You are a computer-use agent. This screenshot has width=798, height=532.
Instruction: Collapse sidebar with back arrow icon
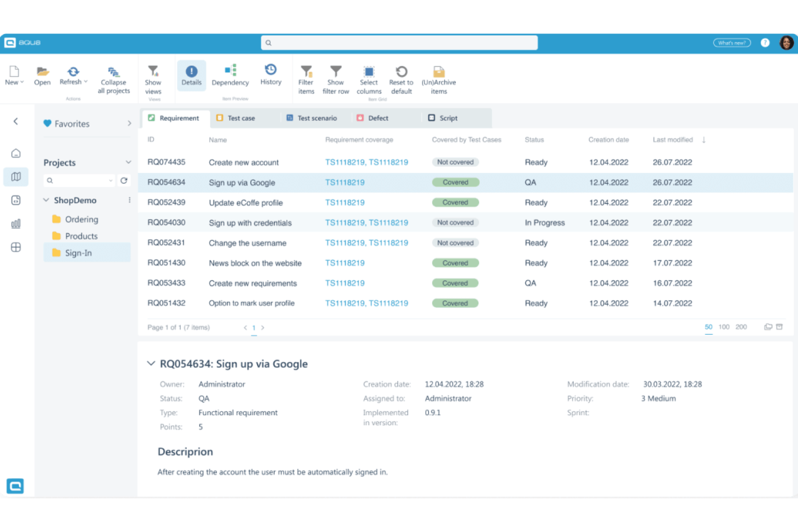point(16,121)
